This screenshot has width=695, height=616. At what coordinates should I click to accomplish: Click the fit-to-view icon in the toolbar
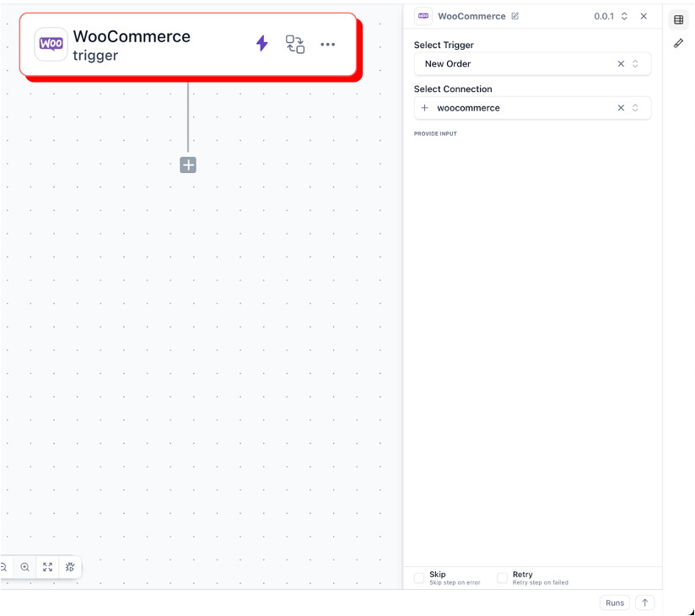click(47, 567)
